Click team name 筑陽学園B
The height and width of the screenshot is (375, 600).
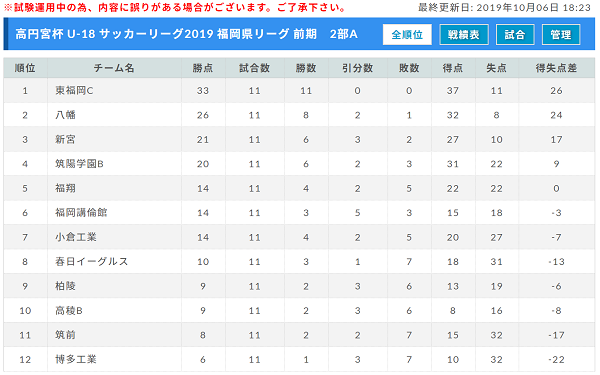(x=79, y=164)
